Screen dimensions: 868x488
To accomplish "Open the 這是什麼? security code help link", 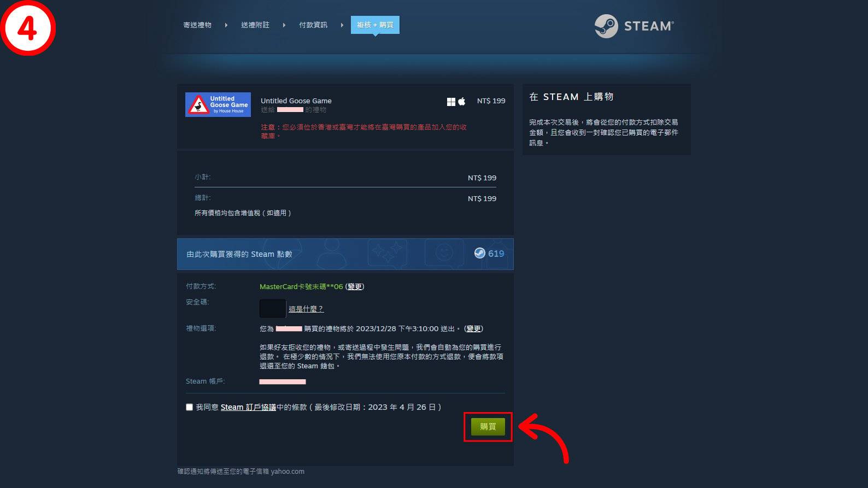I will 306,309.
